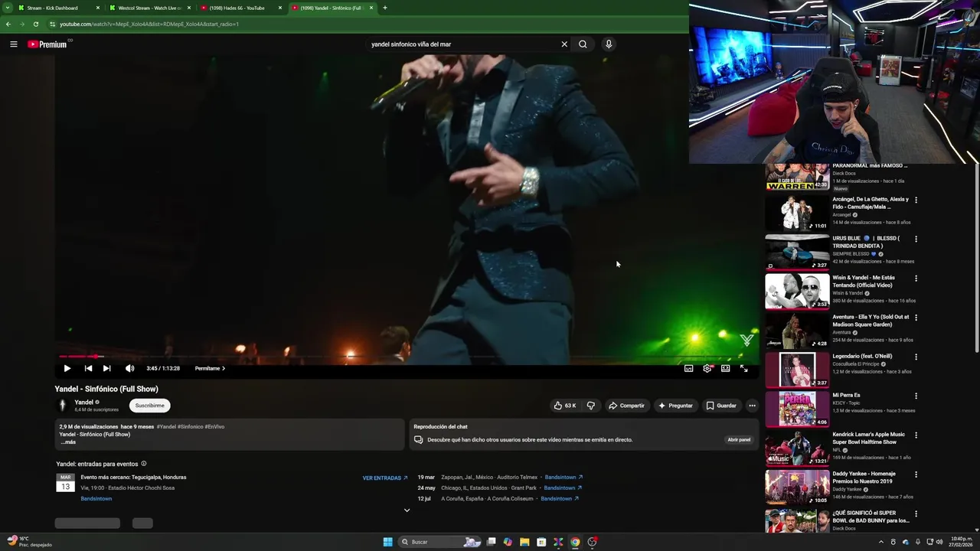This screenshot has height=551, width=980.
Task: Open options for Arcángel Camuflaje video
Action: point(916,200)
